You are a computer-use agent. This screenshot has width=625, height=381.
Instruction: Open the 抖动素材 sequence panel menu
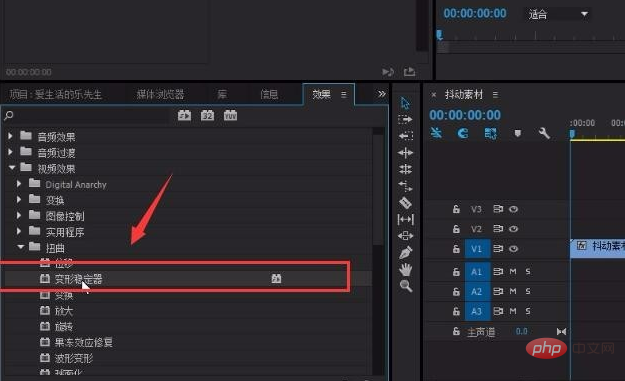(x=495, y=94)
